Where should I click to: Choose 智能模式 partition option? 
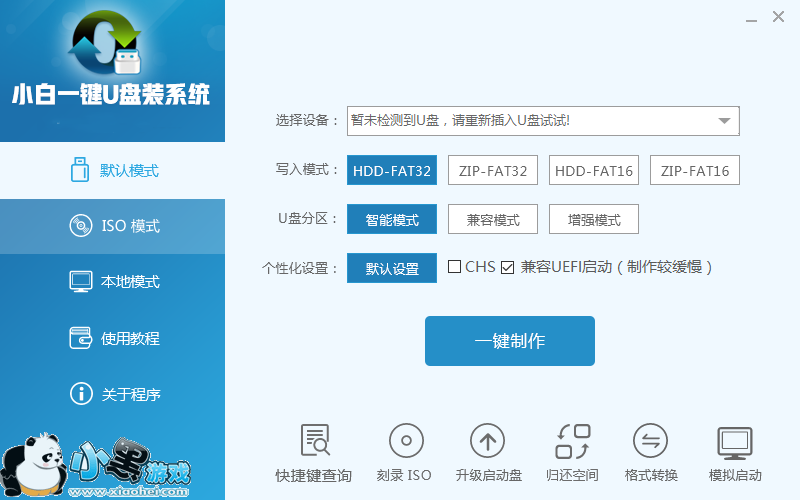click(392, 219)
